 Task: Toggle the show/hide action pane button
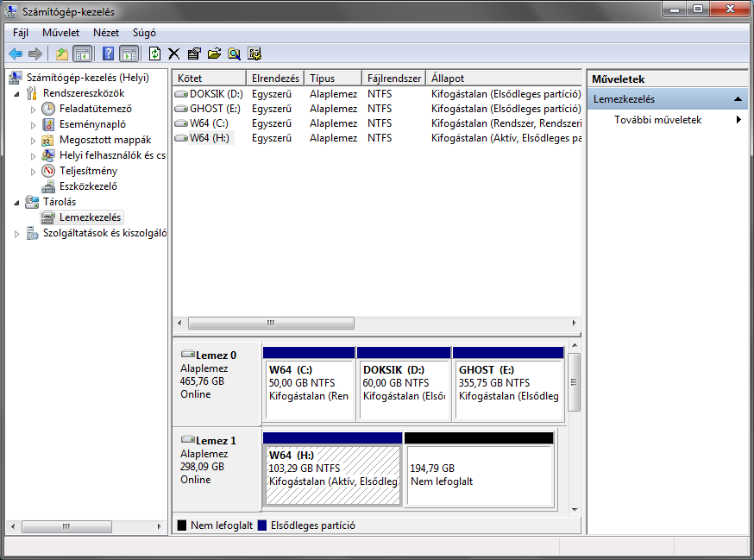(x=129, y=53)
